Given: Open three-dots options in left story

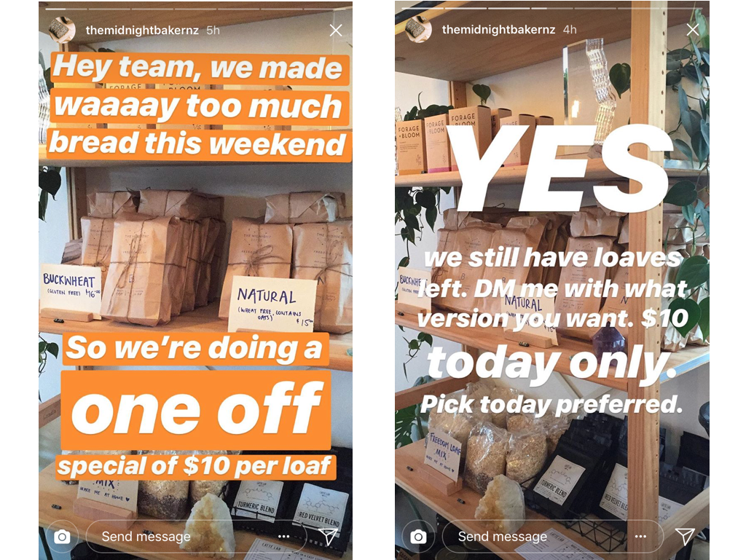Looking at the screenshot, I should (x=283, y=536).
